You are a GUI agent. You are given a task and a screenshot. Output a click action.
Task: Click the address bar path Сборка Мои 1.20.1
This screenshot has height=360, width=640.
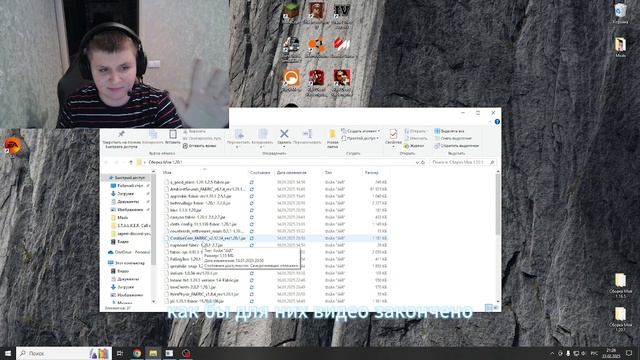click(x=166, y=162)
